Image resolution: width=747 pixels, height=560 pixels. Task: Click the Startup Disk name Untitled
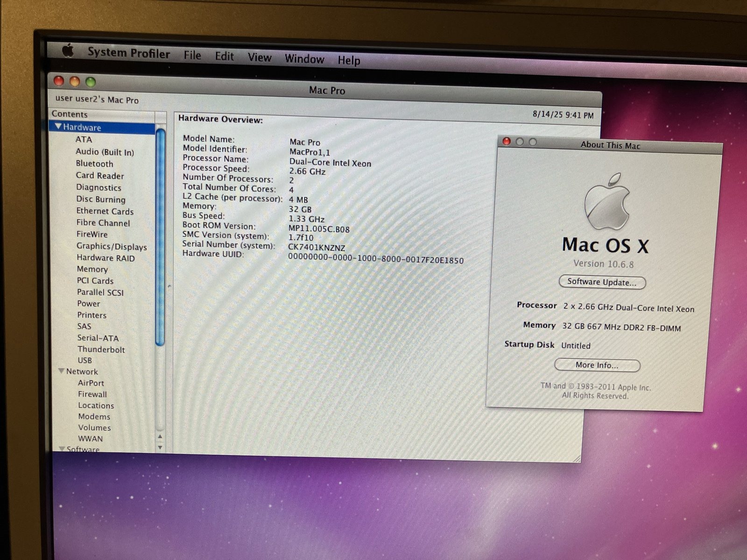pyautogui.click(x=576, y=346)
